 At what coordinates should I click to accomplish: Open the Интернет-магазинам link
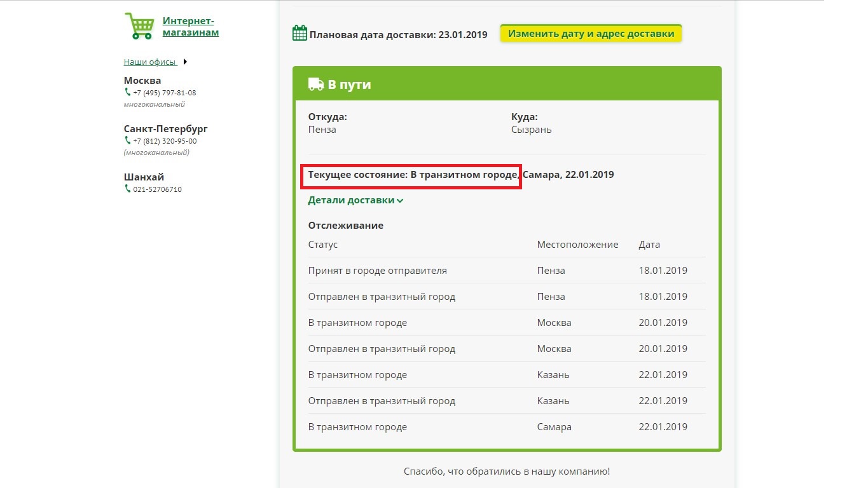coord(191,27)
